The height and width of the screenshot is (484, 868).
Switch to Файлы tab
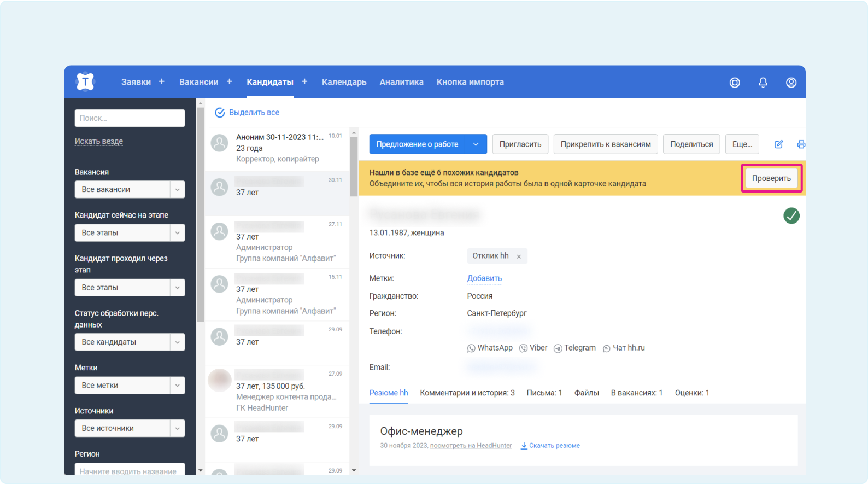(587, 393)
